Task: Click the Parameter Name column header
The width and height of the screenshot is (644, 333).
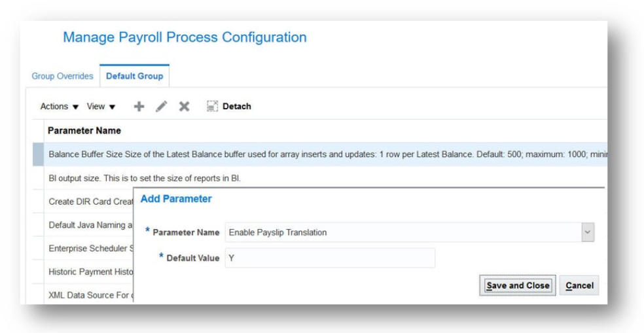Action: point(84,130)
